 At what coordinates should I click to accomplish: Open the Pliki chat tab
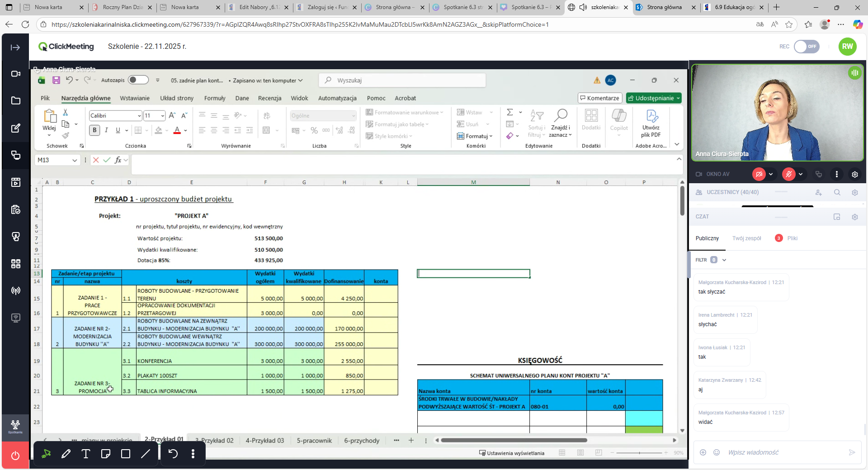point(792,238)
